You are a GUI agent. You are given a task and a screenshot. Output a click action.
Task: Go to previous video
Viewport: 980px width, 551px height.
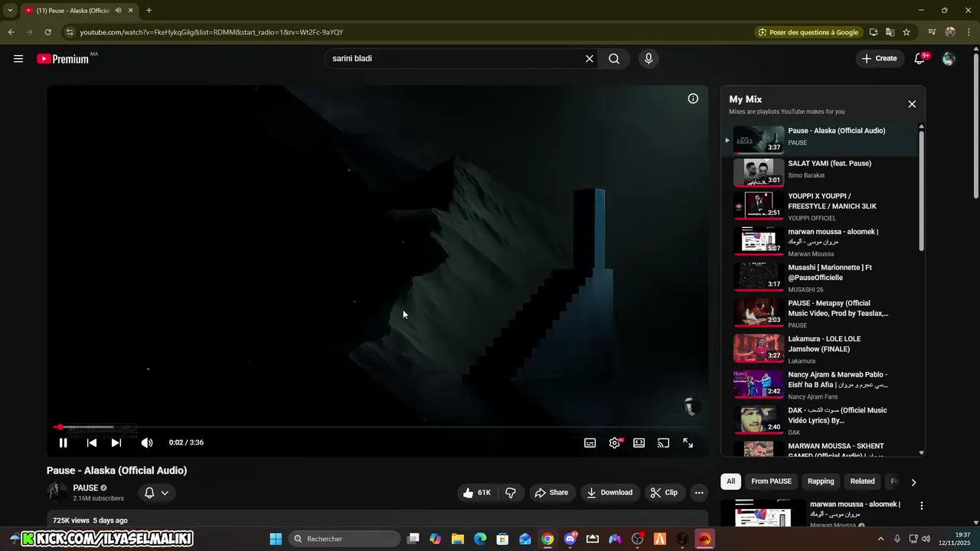click(92, 442)
